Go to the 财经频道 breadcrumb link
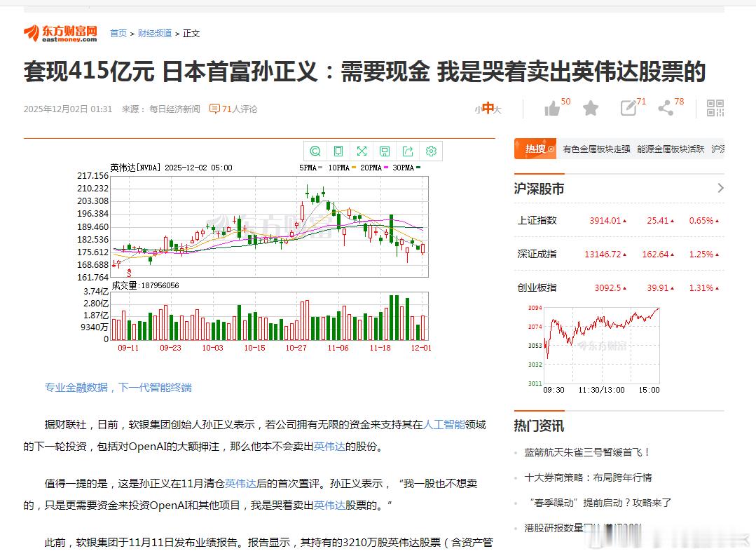This screenshot has width=756, height=556. (x=155, y=33)
